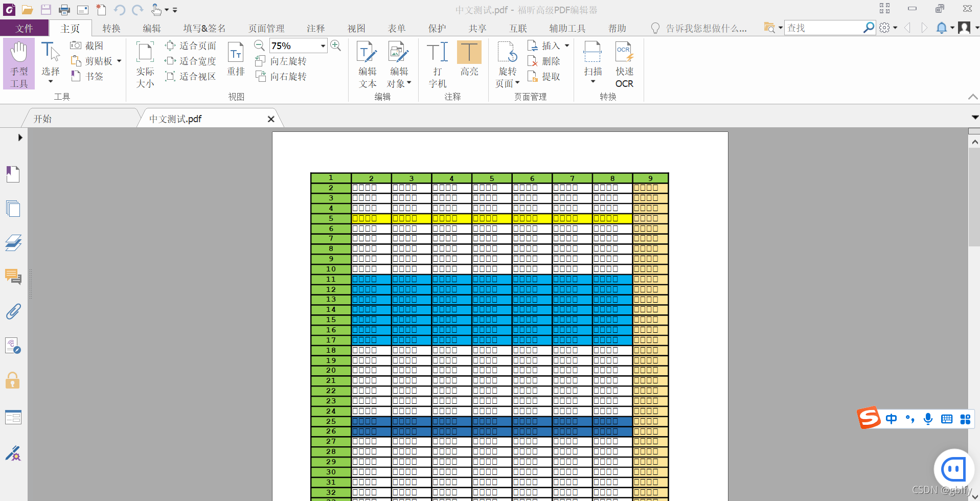Image resolution: width=980 pixels, height=501 pixels.
Task: Switch to the Start (开始) document tab
Action: pos(82,119)
